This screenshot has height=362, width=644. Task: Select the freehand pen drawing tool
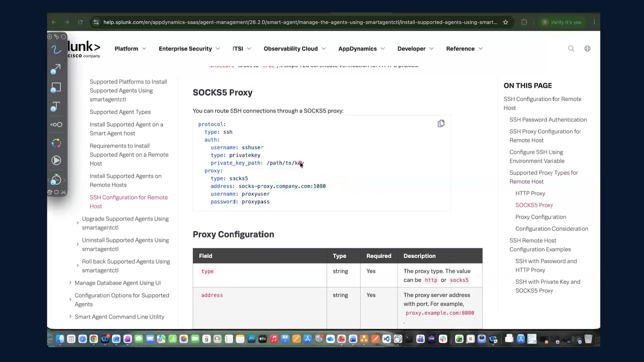pos(56,50)
